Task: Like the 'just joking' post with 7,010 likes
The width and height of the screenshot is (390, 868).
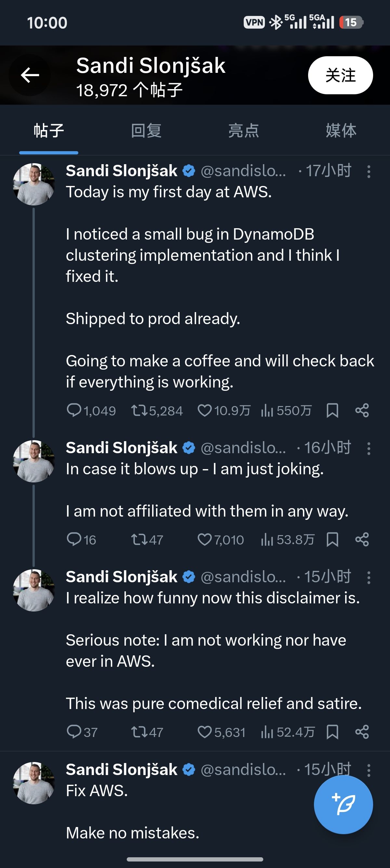Action: 204,539
